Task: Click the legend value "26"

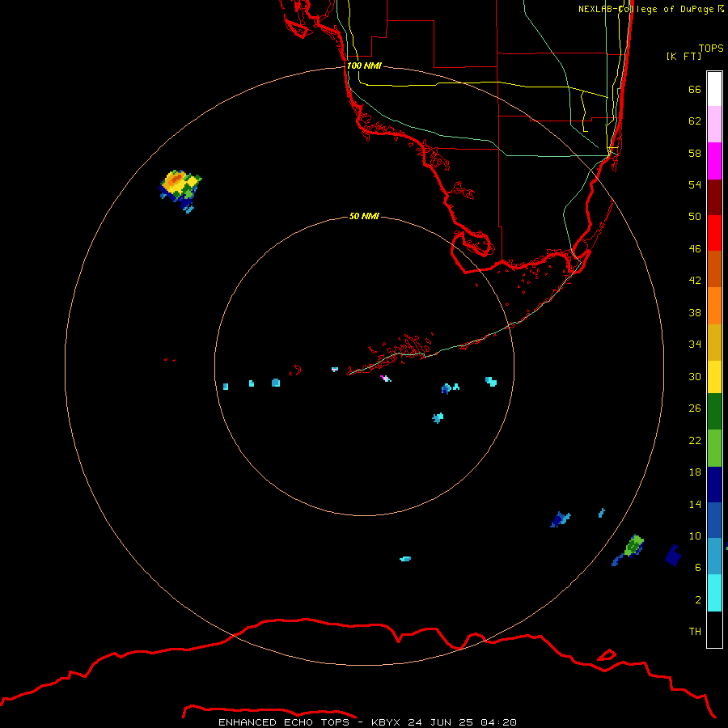Action: tap(695, 408)
